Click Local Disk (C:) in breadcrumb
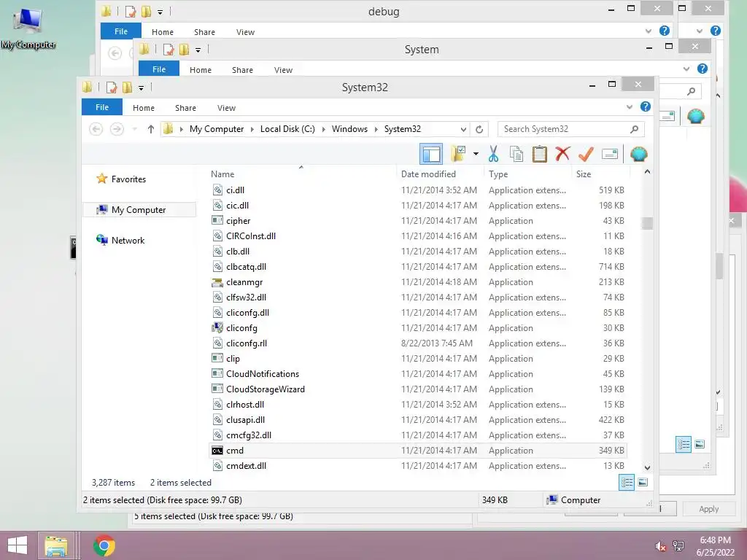This screenshot has height=560, width=747. pyautogui.click(x=287, y=129)
